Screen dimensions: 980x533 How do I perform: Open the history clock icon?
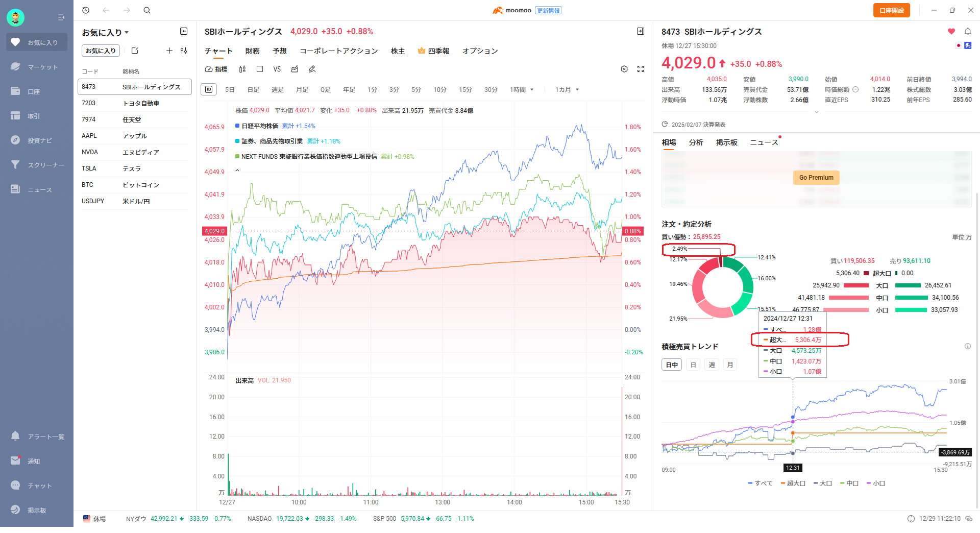pos(86,10)
